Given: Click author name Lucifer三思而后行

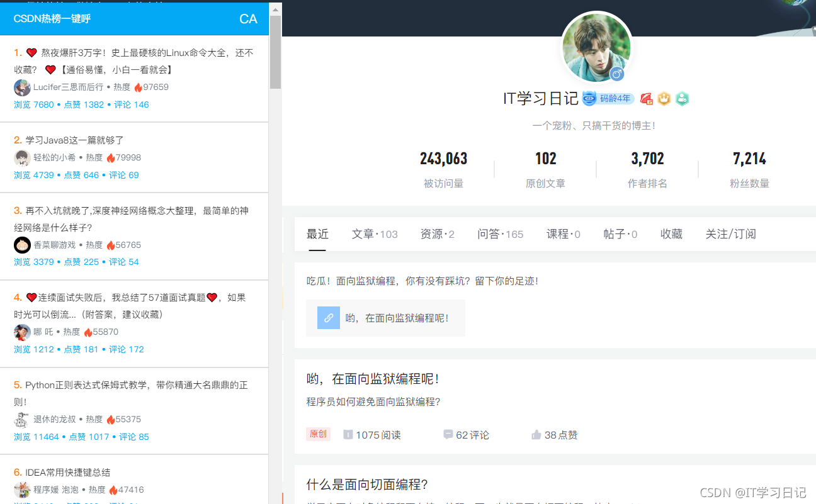Looking at the screenshot, I should tap(68, 87).
